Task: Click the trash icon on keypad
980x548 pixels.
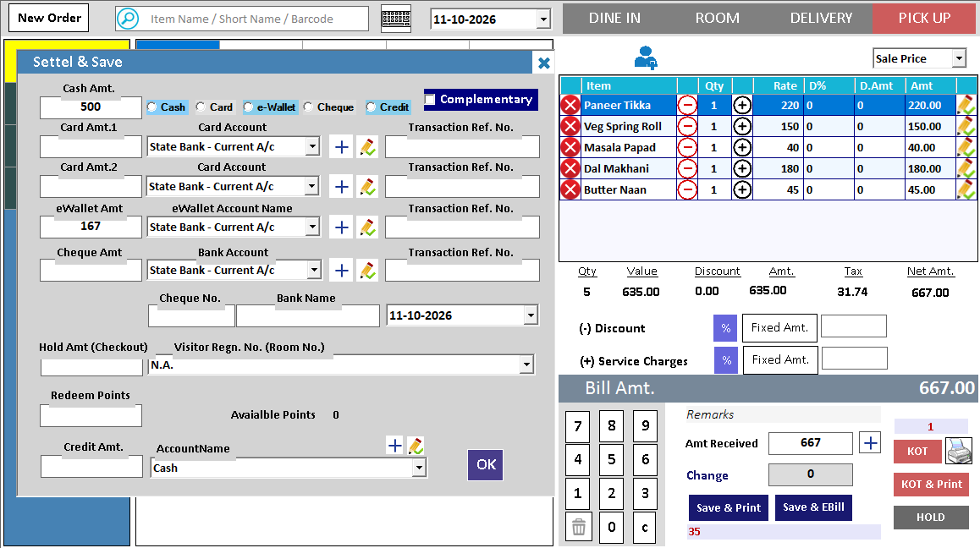Action: point(579,528)
